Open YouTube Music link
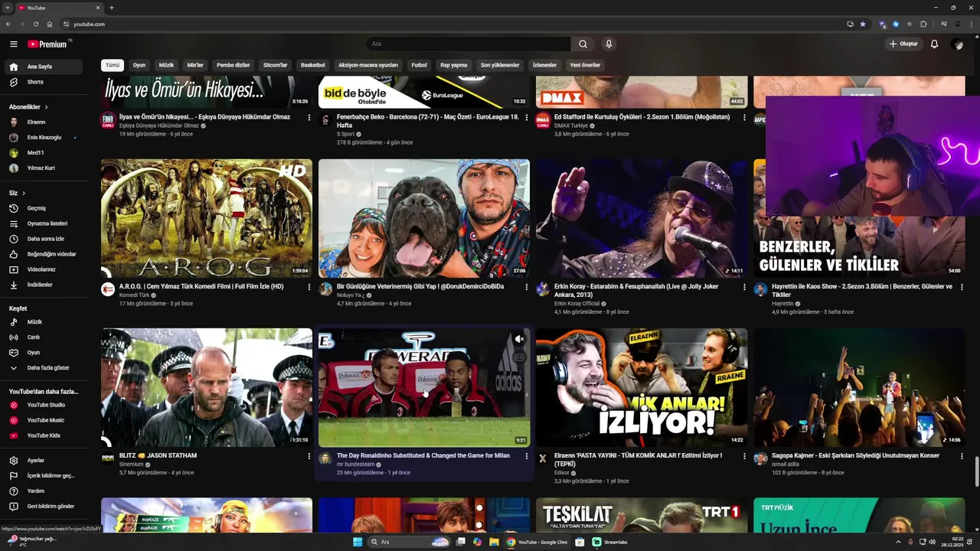Screen dimensions: 980x551 (x=44, y=420)
